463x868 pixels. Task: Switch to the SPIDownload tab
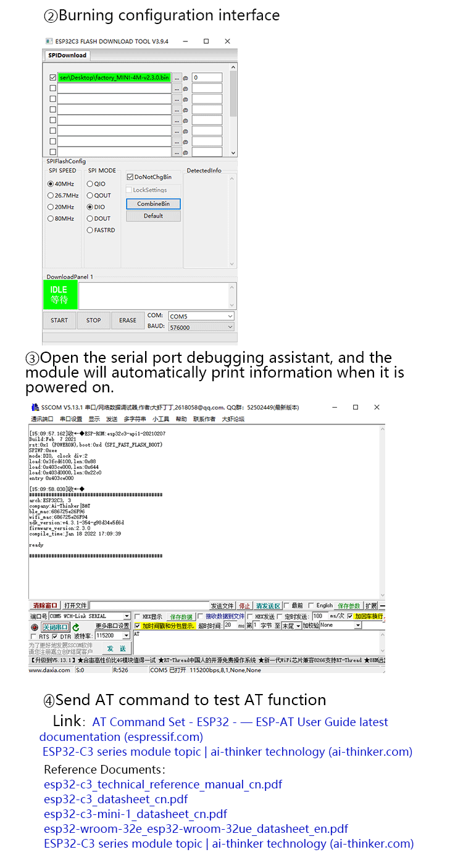[67, 56]
